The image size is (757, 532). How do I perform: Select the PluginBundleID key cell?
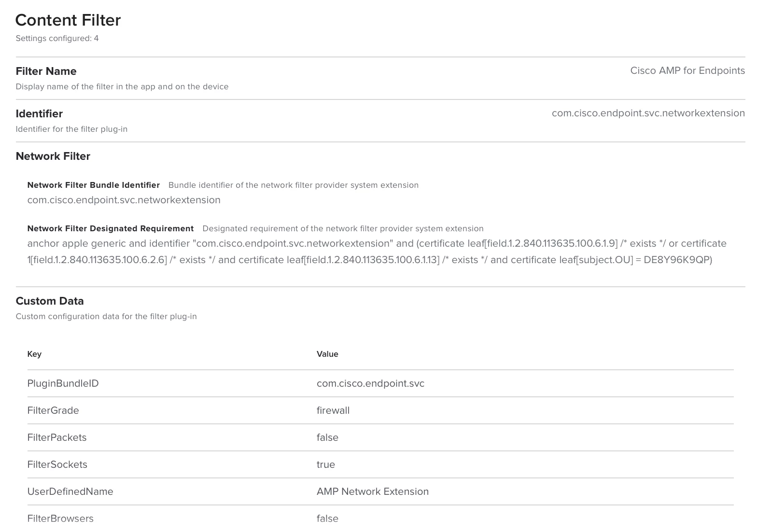point(63,383)
